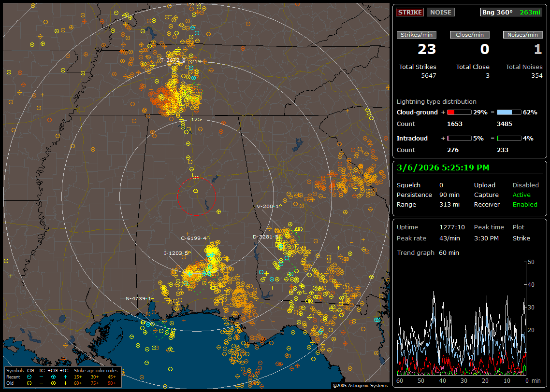Click the Upload Disabled status

tap(525, 185)
